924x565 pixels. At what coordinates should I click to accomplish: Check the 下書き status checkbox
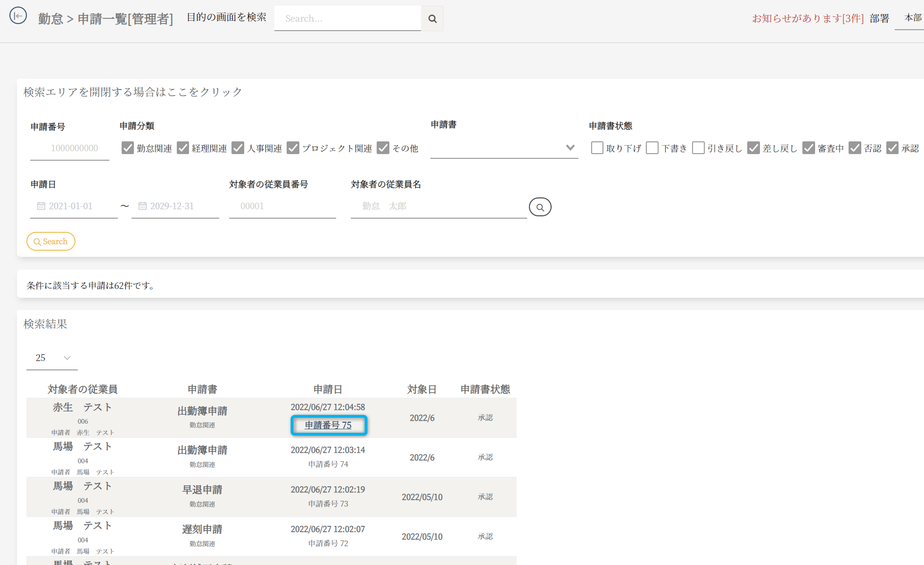652,148
